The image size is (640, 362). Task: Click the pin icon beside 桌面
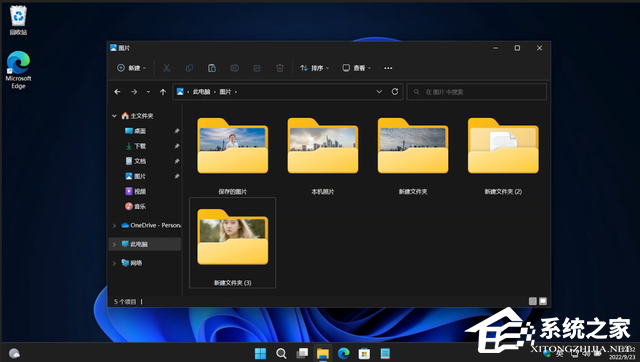(x=177, y=131)
